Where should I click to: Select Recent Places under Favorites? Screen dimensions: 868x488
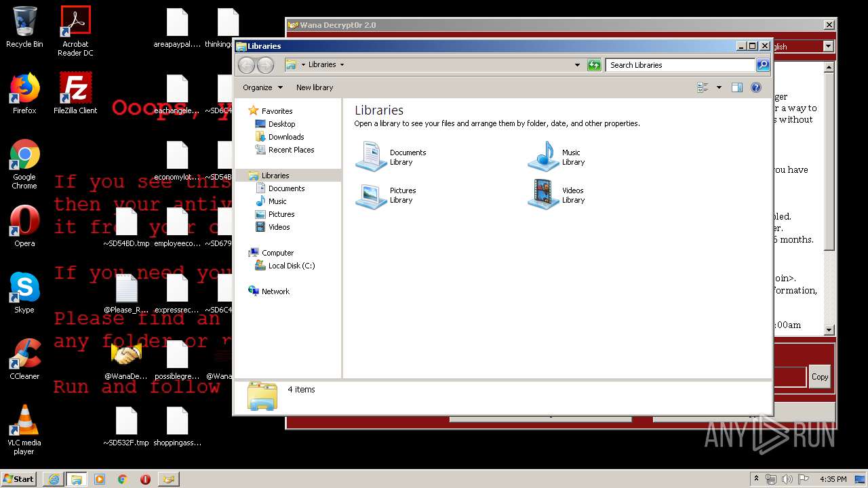pos(291,150)
